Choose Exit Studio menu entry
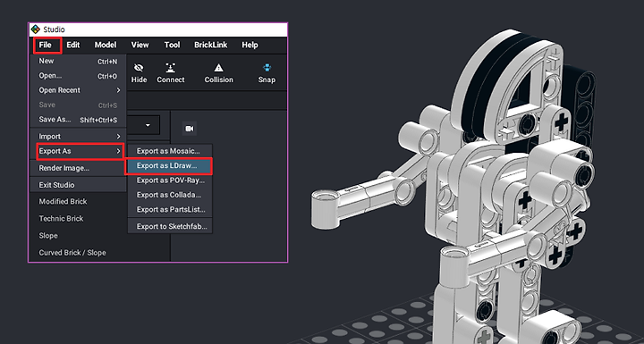The image size is (644, 344). (x=78, y=185)
